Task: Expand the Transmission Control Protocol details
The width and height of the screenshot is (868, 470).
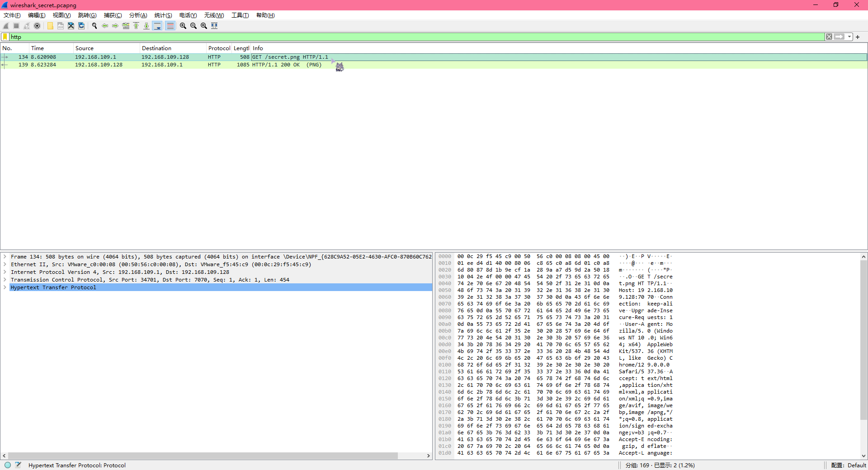Action: point(5,280)
